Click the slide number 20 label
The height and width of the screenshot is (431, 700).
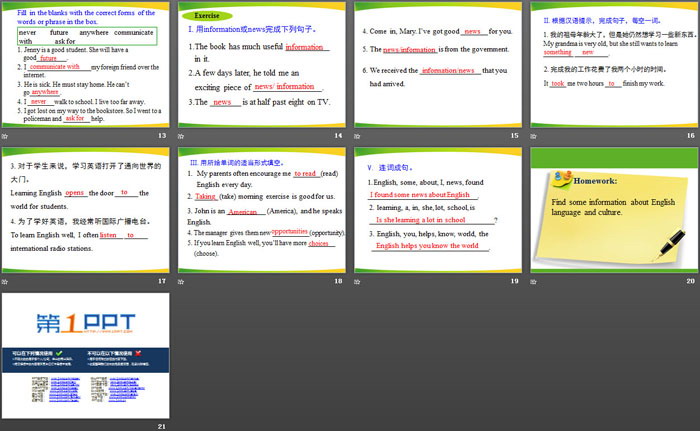690,281
